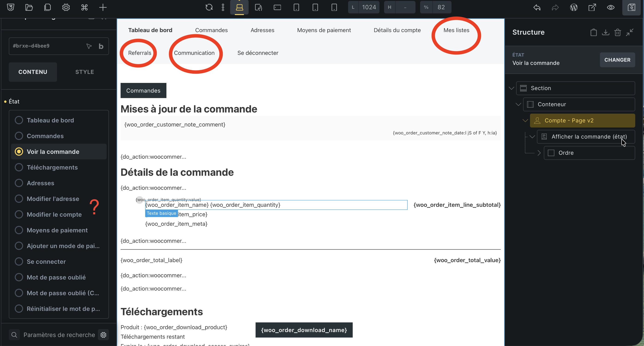644x346 pixels.
Task: Click the Structure collapse arrows icon
Action: (629, 32)
